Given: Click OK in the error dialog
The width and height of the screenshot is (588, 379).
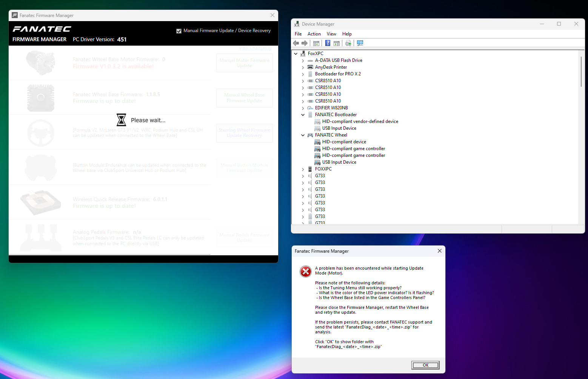Looking at the screenshot, I should click(x=425, y=365).
